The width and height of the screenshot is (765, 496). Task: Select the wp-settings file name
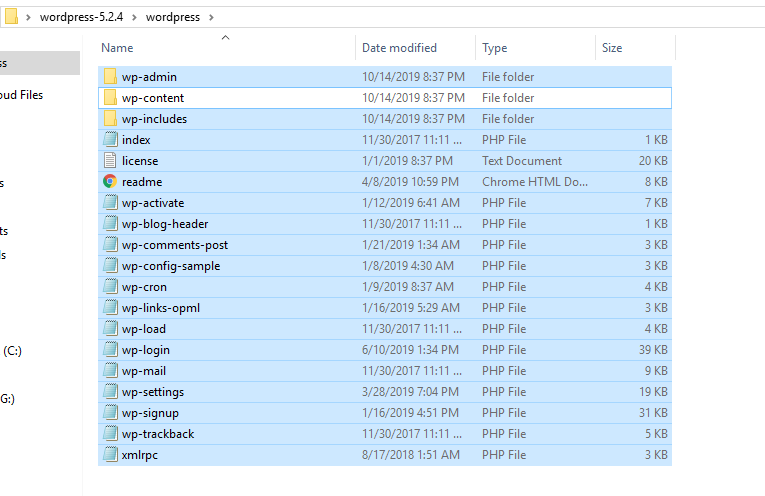point(153,391)
